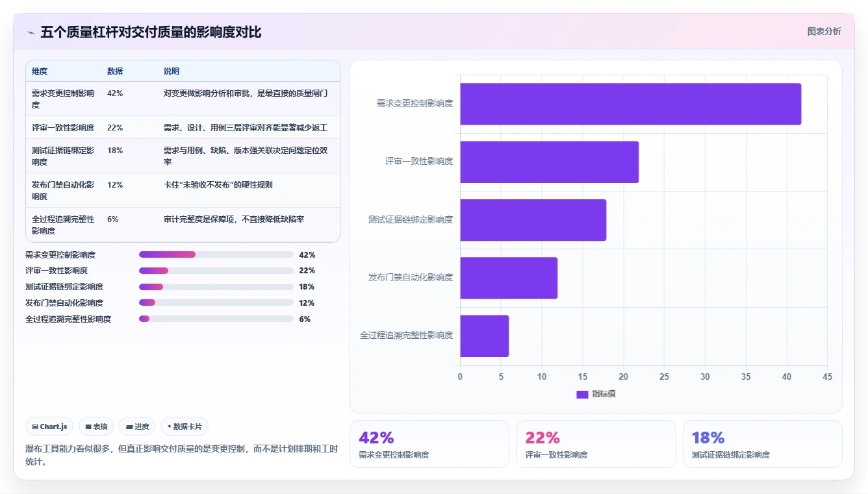Click the 42% cell in the table

(x=115, y=93)
